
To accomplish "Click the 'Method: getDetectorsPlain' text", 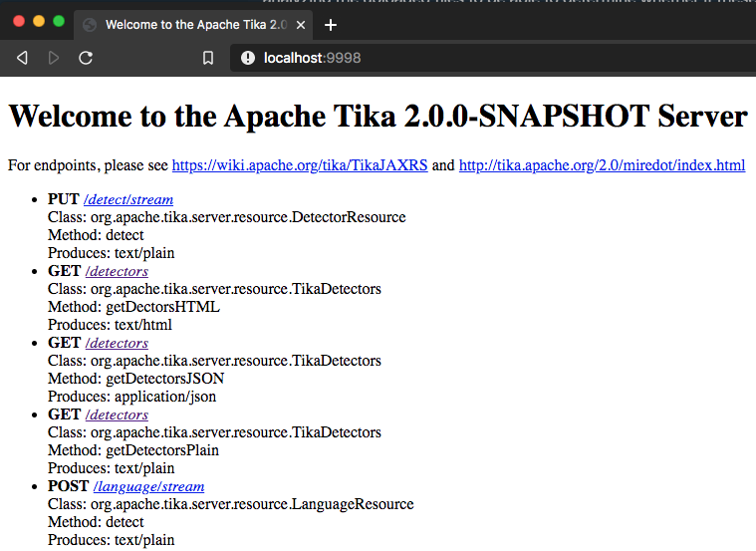I will tap(133, 450).
